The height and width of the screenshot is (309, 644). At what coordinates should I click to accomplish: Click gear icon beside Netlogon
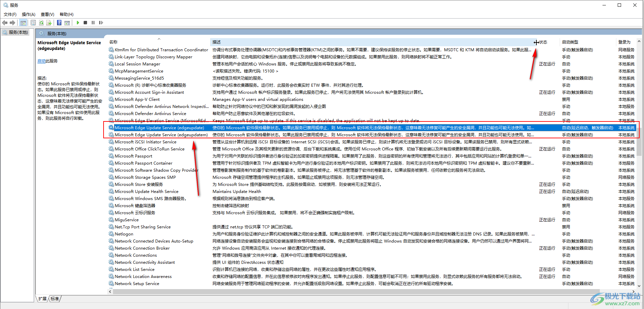[111, 234]
